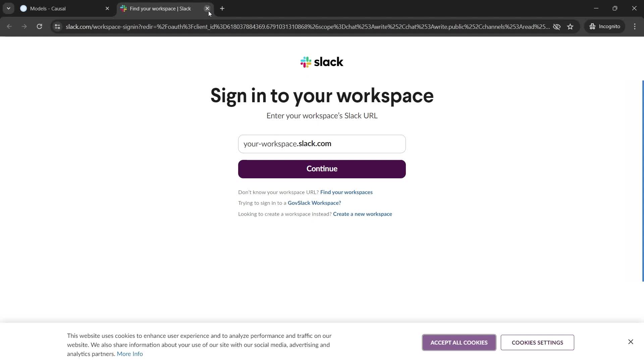Toggle the tab list dropdown arrow

pos(8,8)
